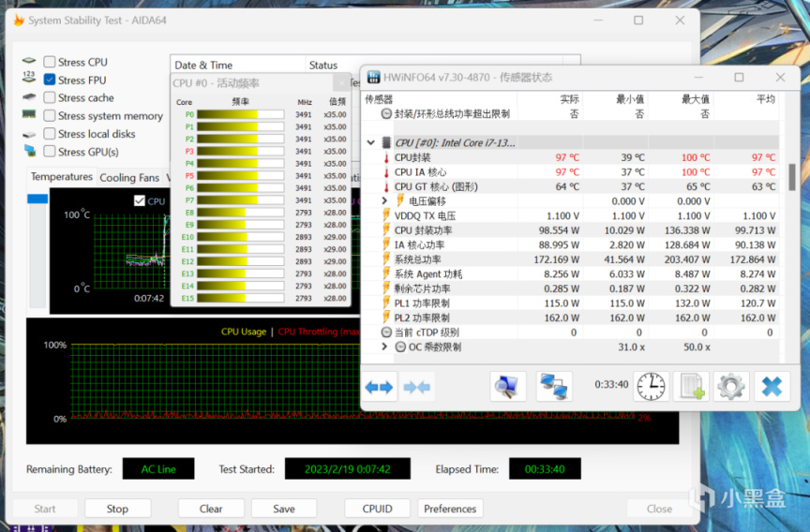Close the CPU #0 活动频率 popup

click(x=341, y=82)
